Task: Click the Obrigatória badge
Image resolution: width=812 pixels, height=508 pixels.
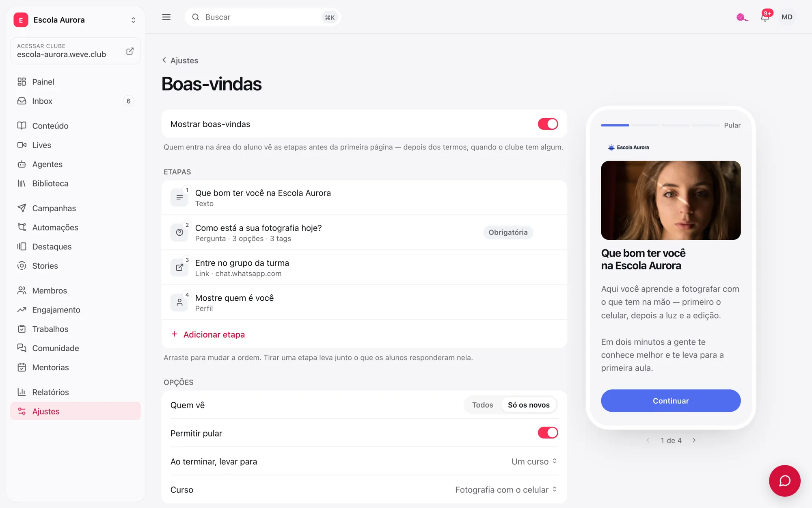Action: [508, 232]
